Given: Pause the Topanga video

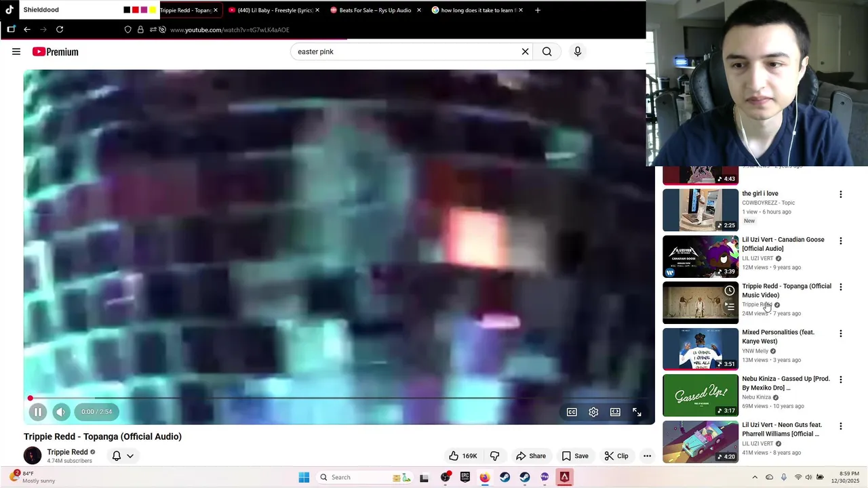Looking at the screenshot, I should tap(38, 411).
